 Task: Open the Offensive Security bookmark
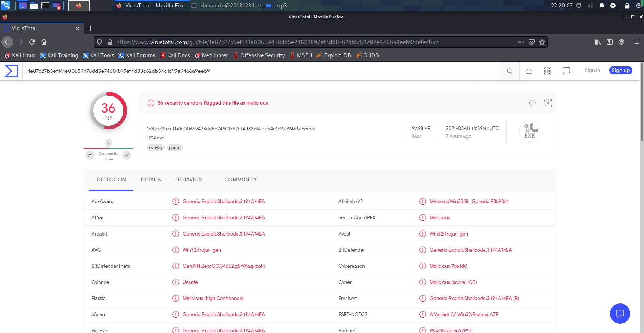pos(259,55)
